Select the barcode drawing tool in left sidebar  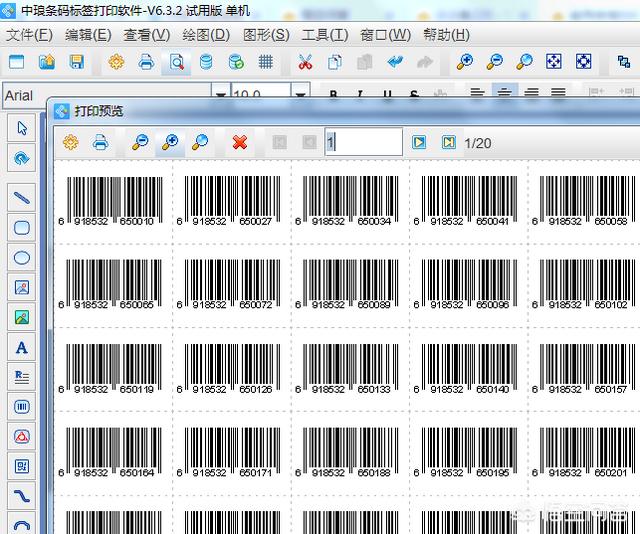click(21, 407)
